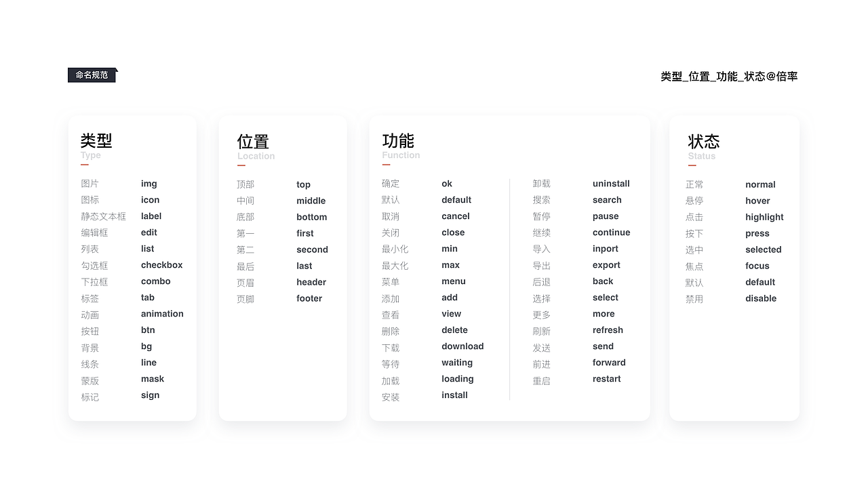Click the 'add' entry

point(450,298)
